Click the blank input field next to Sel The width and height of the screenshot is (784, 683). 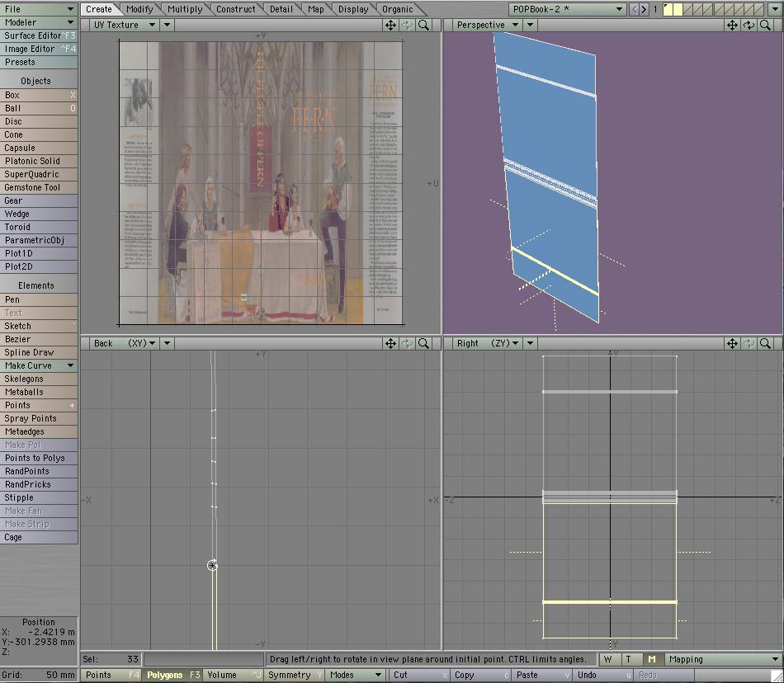(x=204, y=660)
